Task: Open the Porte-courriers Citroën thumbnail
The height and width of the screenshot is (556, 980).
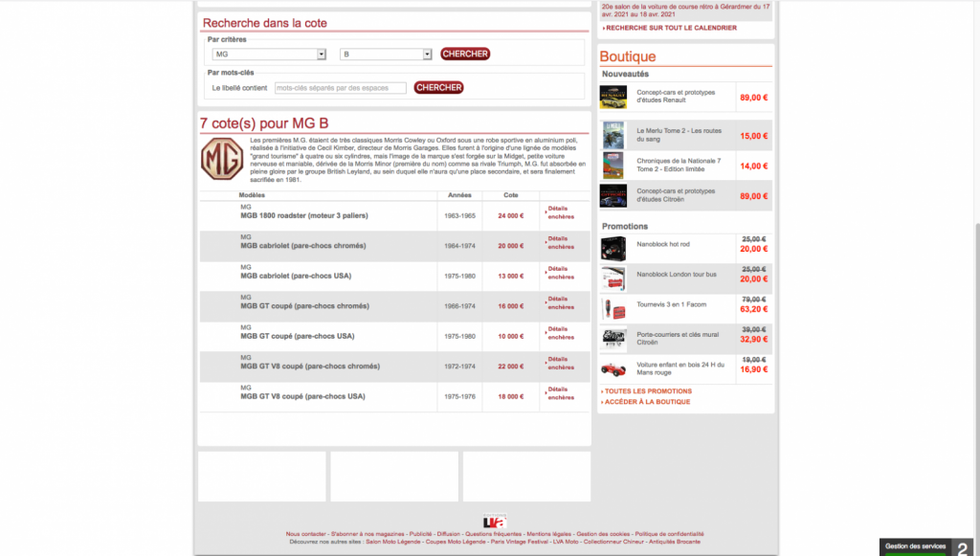Action: (613, 339)
